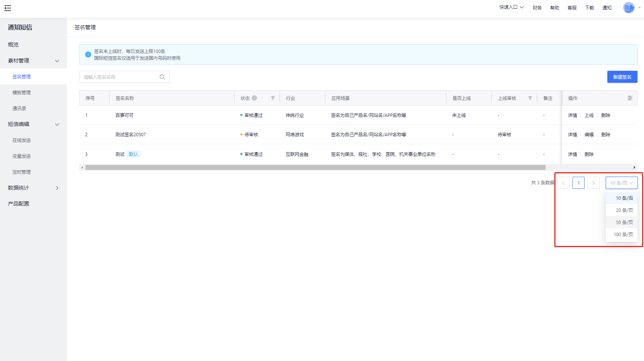Open 模板管理 in the sidebar
This screenshot has width=644, height=361.
coord(22,92)
